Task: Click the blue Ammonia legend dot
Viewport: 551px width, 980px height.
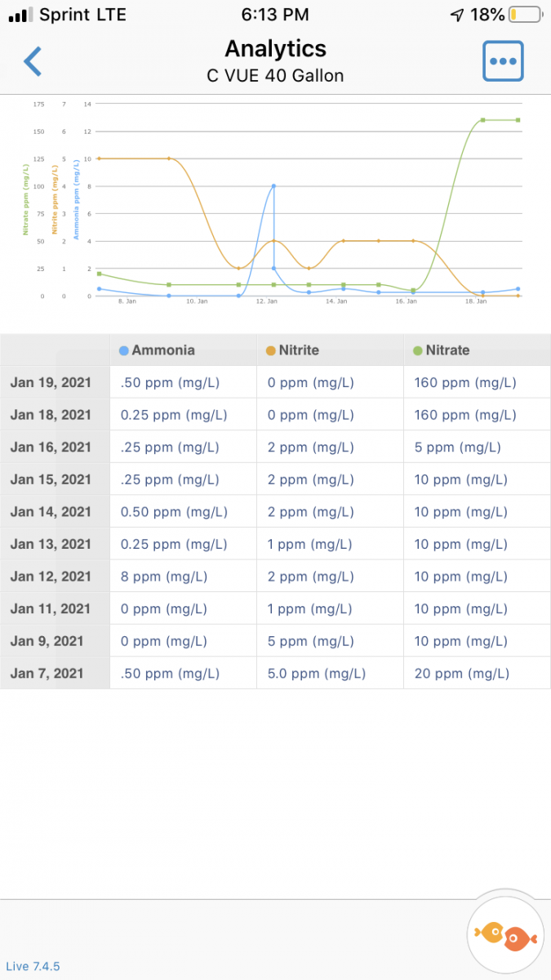Action: point(124,350)
